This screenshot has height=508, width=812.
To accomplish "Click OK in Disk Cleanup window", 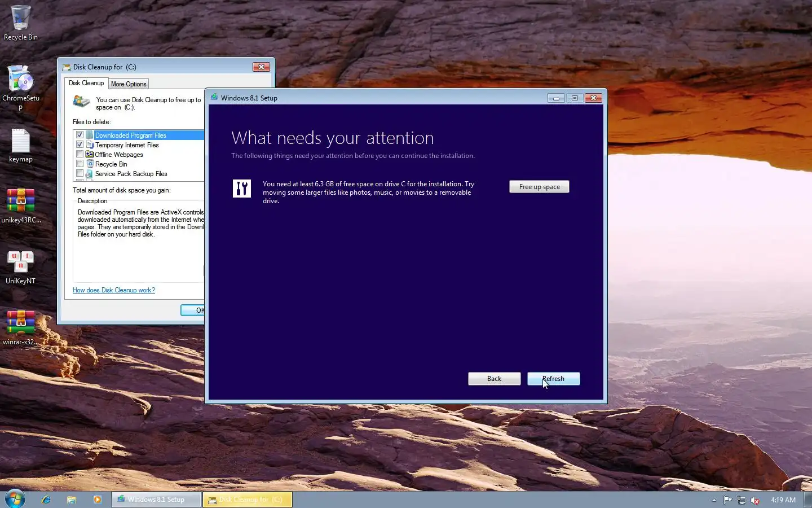I will pyautogui.click(x=193, y=310).
